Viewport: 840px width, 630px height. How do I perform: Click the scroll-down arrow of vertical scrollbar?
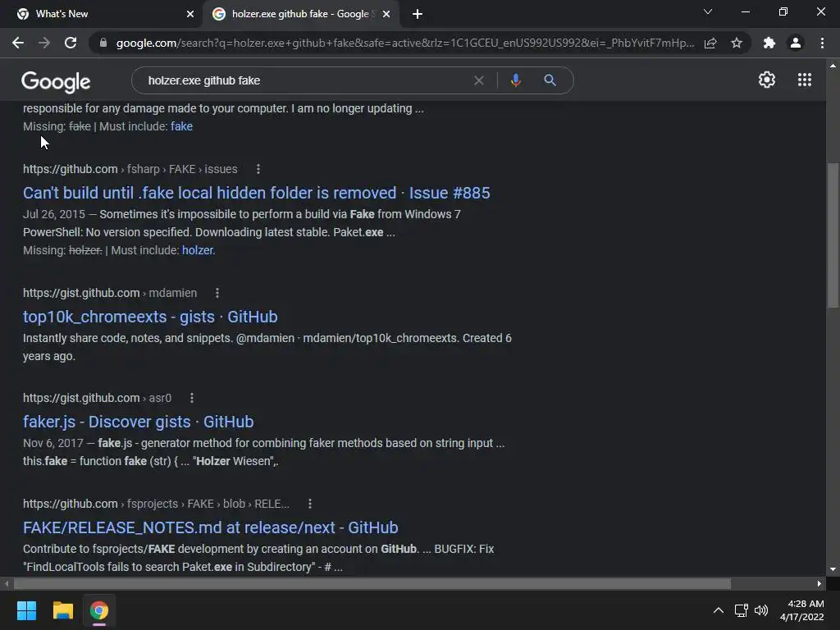coord(833,569)
